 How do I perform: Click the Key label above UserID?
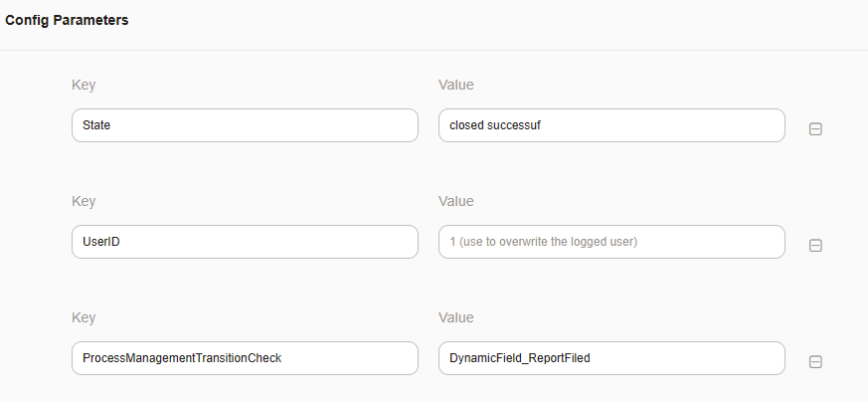(84, 201)
